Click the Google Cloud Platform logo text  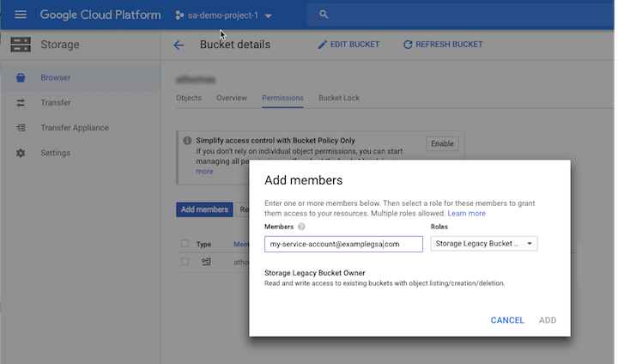click(100, 15)
